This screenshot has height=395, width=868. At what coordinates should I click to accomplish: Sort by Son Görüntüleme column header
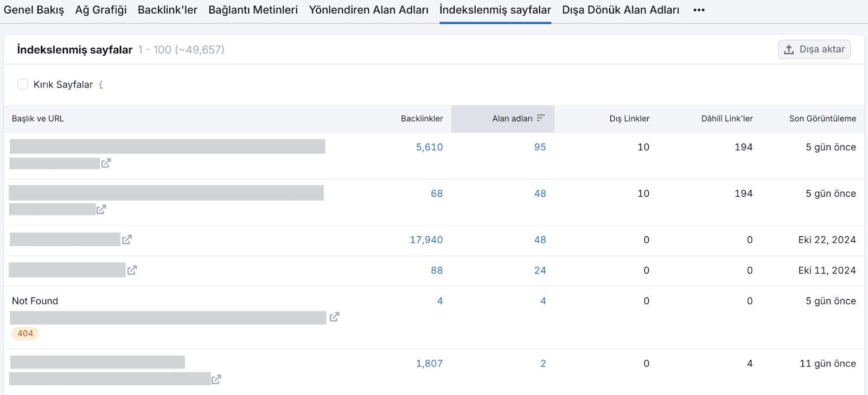pyautogui.click(x=822, y=119)
